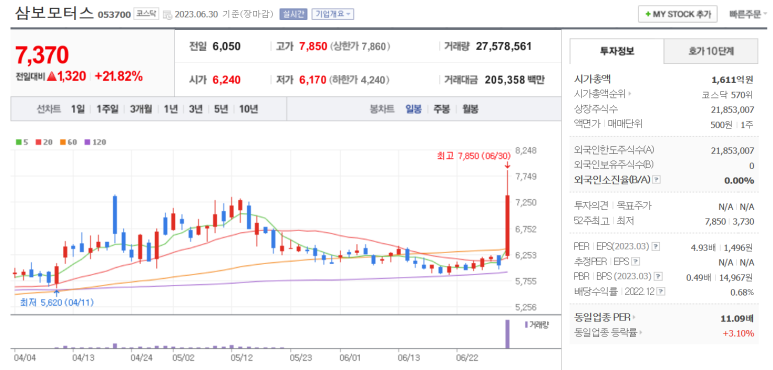Expand the 빠른주문 quick order dropdown
Screen dimensions: 773x370
coord(748,14)
